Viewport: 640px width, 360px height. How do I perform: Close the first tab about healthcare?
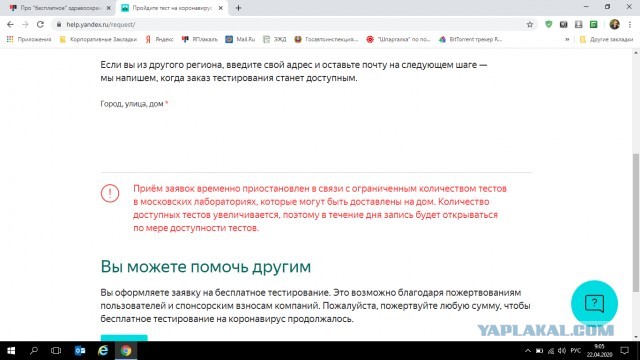(x=109, y=8)
